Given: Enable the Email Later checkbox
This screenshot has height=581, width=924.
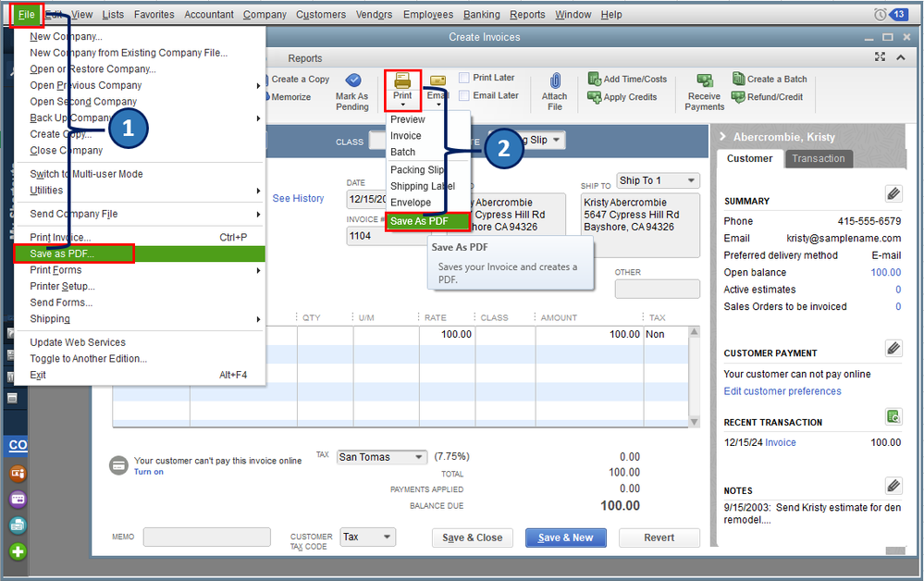Looking at the screenshot, I should pyautogui.click(x=464, y=95).
